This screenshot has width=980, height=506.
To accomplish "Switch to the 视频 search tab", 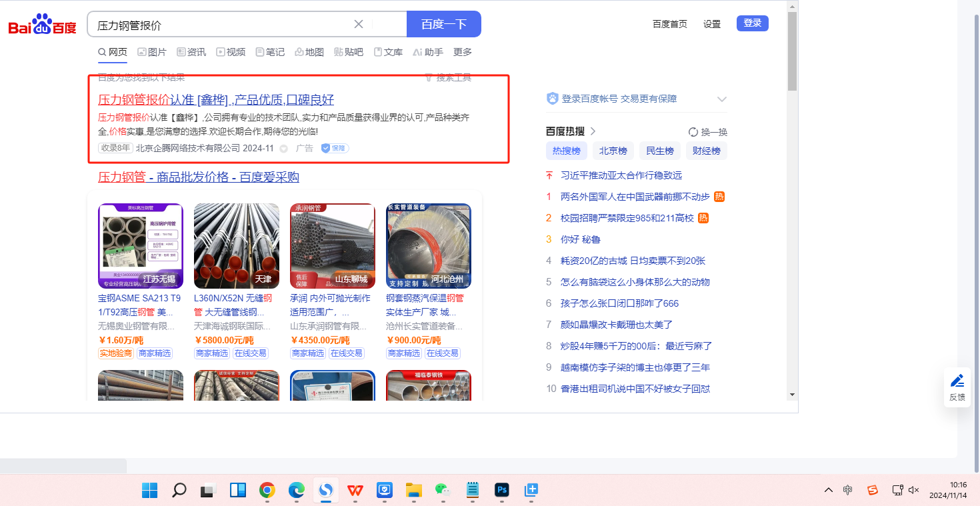I will point(231,52).
